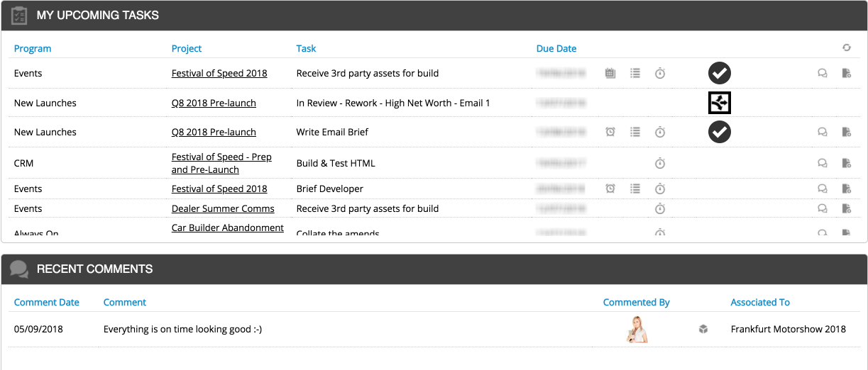
Task: Start timer for Build & Test HTML task
Action: tap(660, 163)
